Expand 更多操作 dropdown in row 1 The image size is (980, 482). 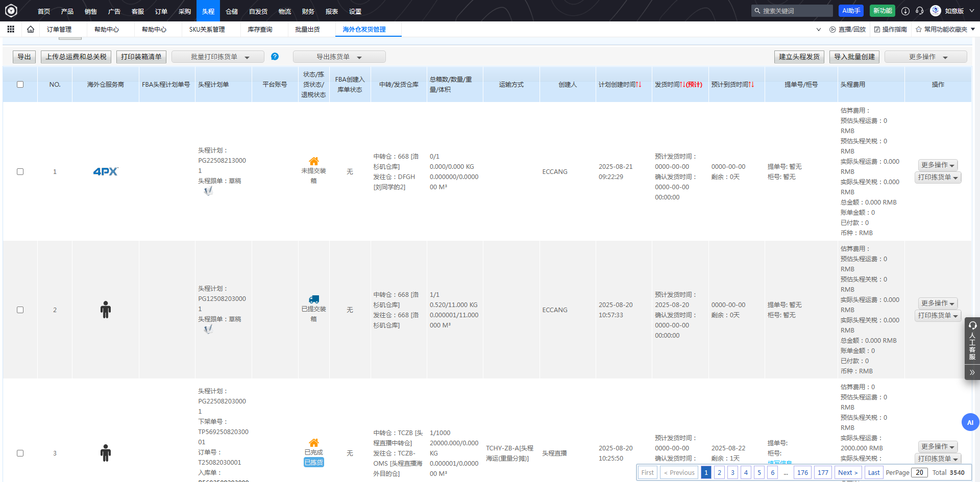(x=938, y=165)
